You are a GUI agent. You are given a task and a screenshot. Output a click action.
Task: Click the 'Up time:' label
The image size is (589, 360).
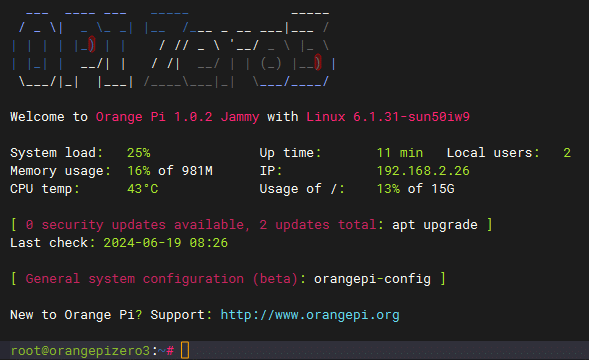(x=290, y=153)
